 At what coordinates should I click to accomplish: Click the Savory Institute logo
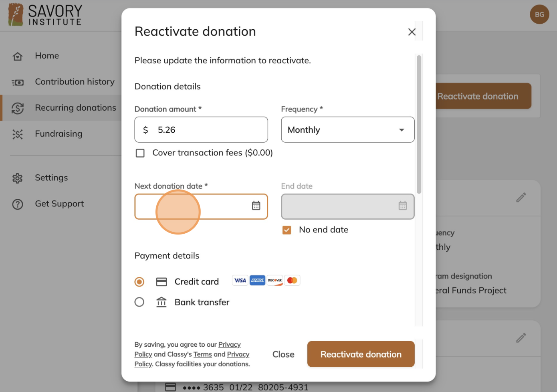45,15
